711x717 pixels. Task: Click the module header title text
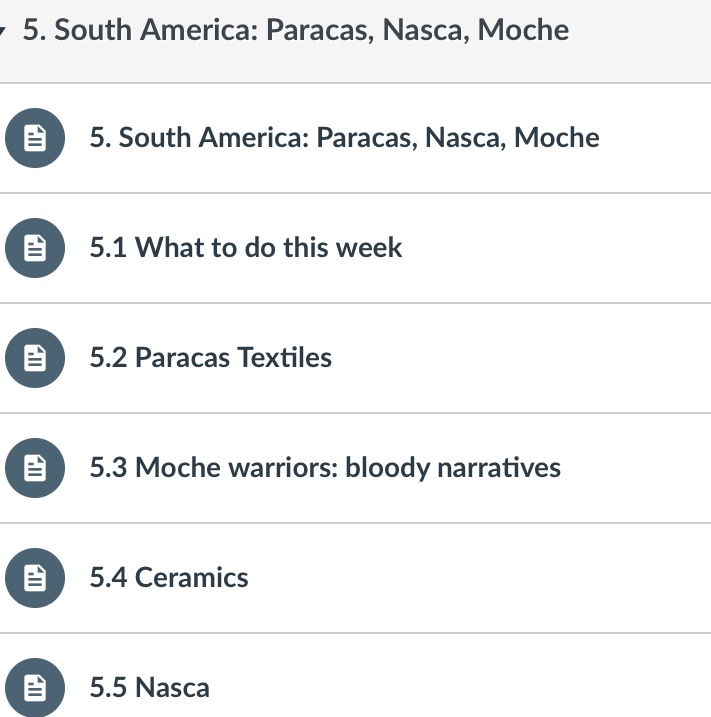click(296, 30)
